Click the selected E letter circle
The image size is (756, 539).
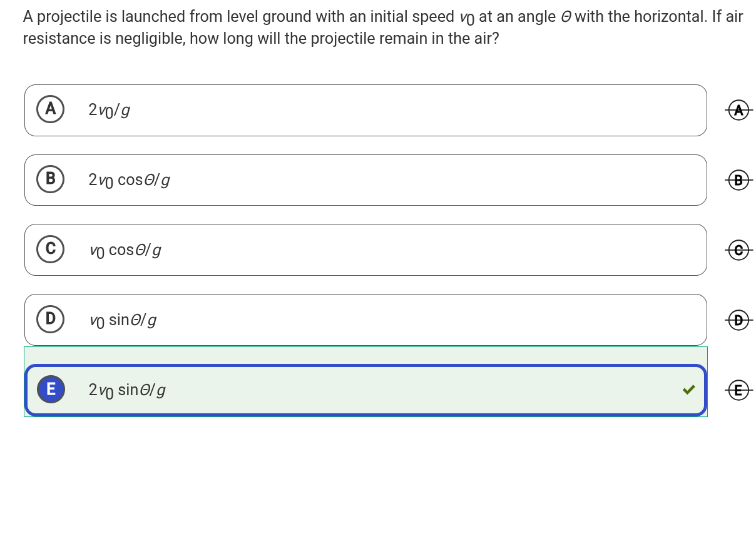click(x=51, y=389)
